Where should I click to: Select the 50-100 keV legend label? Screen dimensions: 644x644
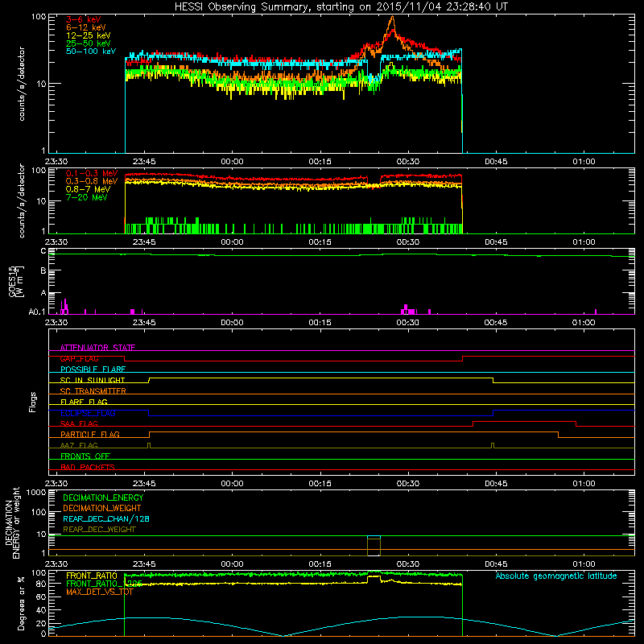point(91,52)
